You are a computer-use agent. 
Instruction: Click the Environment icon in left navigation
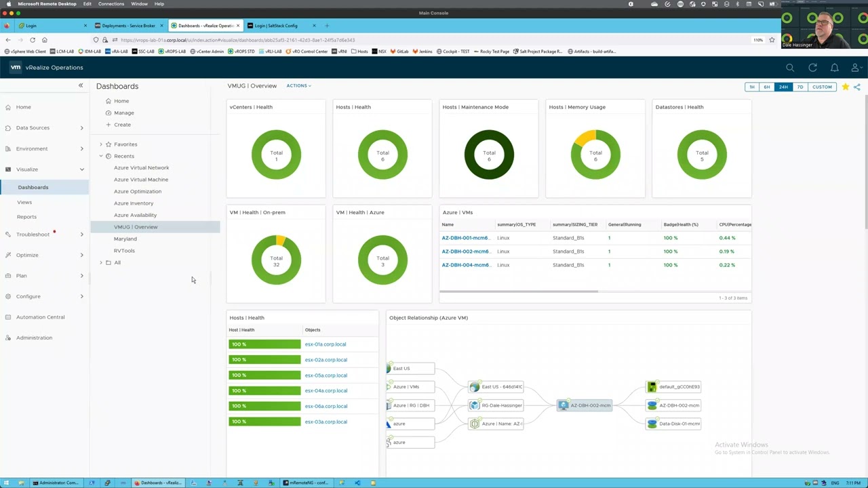7,148
